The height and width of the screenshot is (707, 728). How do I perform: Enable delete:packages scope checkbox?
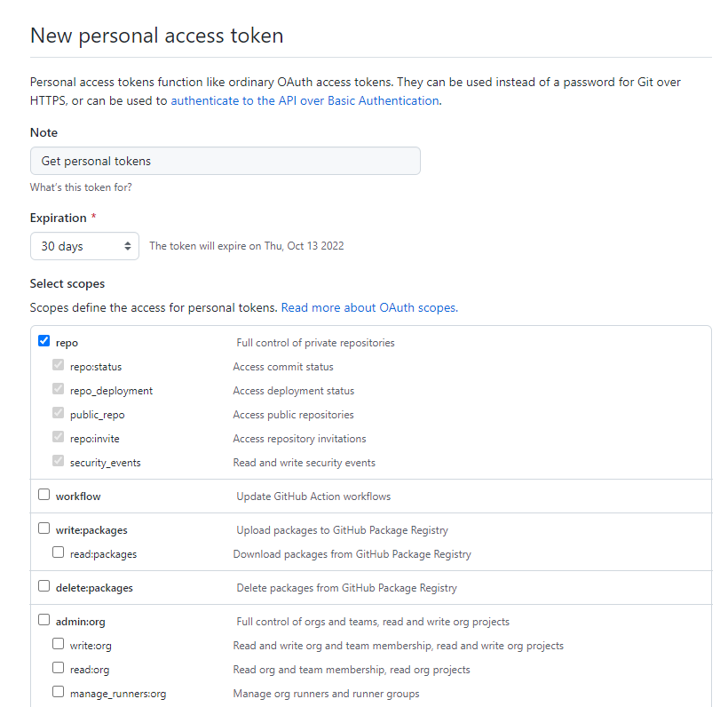44,586
